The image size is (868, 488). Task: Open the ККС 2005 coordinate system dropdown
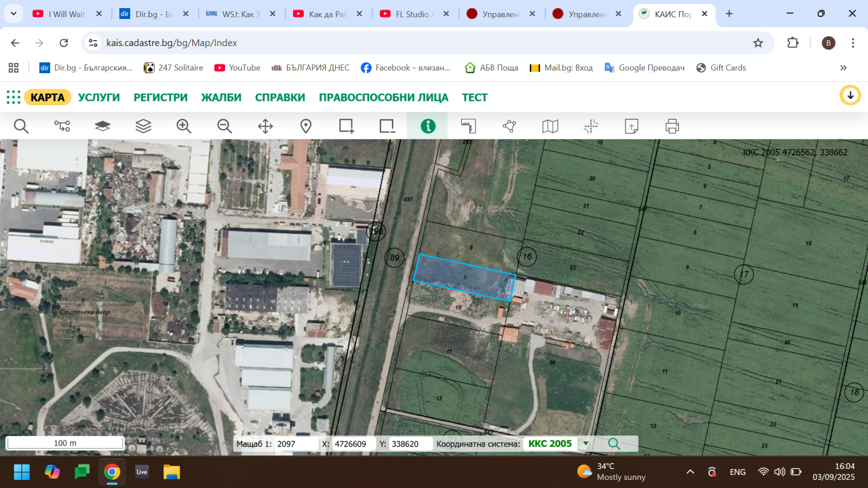click(585, 443)
